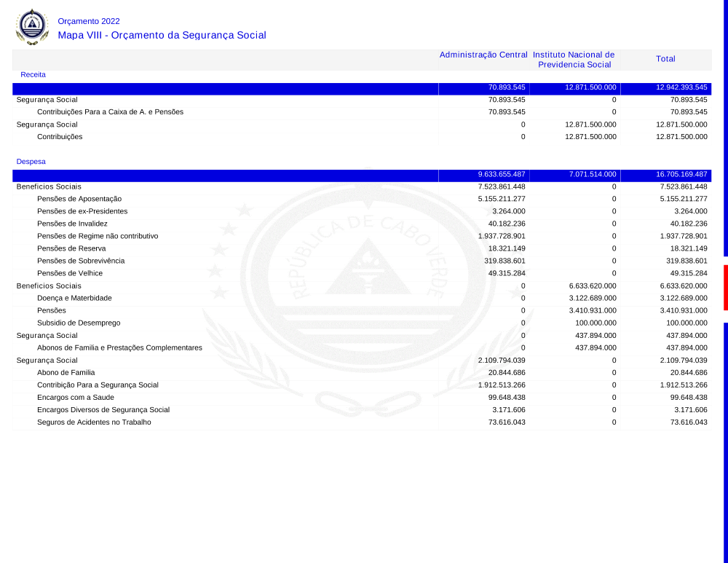
Task: Click the Despesa grand total 16.705.169.487
Action: 681,175
